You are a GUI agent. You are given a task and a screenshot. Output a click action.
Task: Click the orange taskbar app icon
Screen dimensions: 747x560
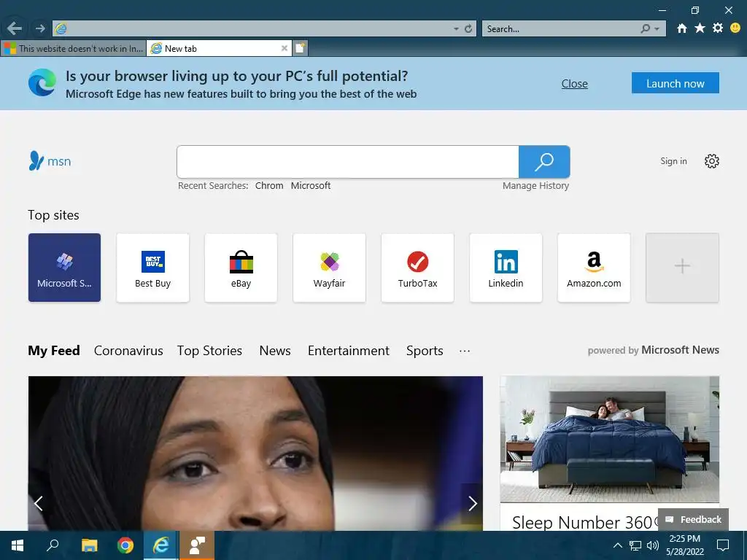pyautogui.click(x=197, y=545)
